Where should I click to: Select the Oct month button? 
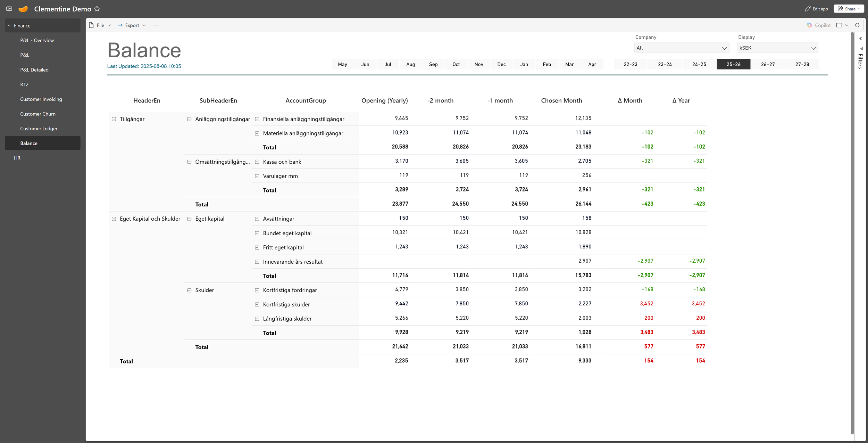(456, 64)
